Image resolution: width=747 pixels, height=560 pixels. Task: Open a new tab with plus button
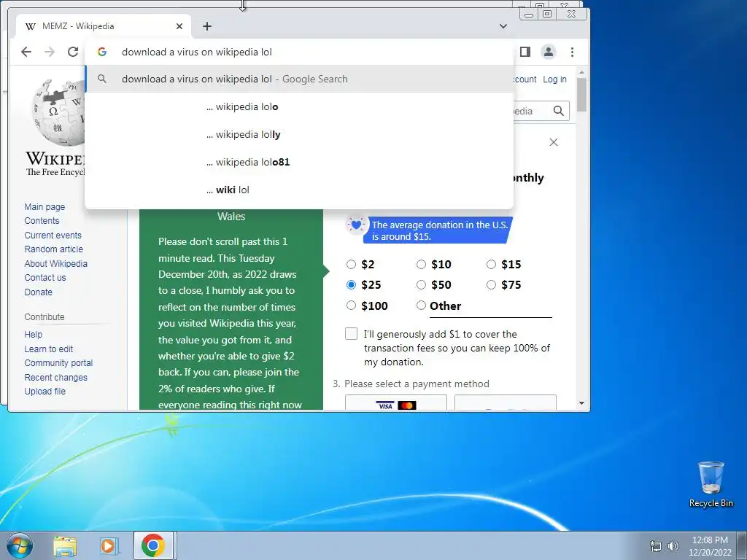tap(206, 26)
